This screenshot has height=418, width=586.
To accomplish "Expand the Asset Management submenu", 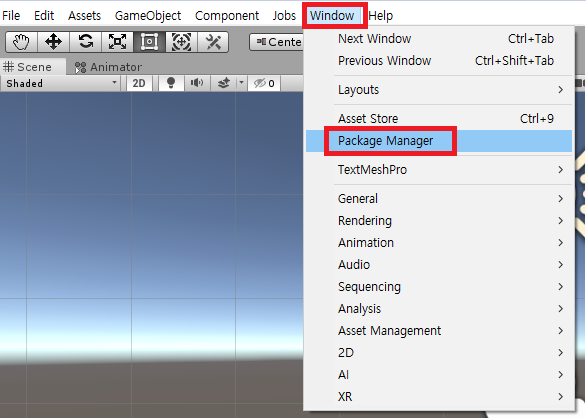I will [x=439, y=331].
